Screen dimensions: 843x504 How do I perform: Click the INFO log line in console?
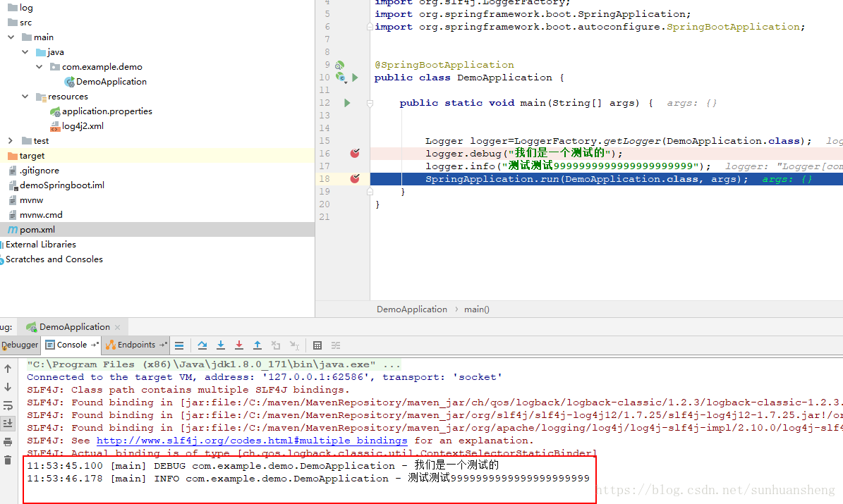point(308,478)
